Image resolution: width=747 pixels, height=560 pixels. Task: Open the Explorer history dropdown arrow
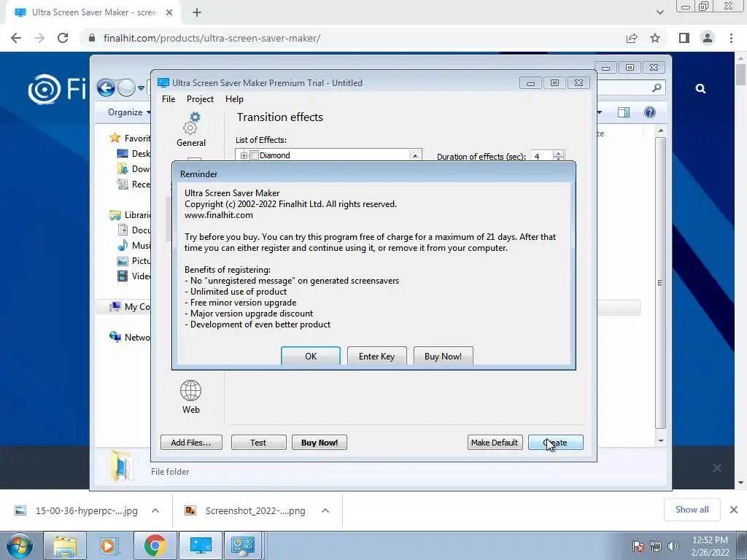pos(141,88)
